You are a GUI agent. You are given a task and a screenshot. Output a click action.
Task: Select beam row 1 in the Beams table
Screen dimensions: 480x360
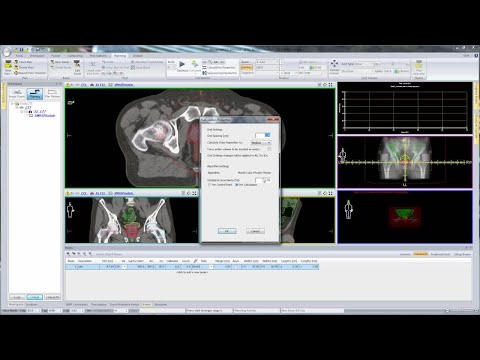point(192,267)
